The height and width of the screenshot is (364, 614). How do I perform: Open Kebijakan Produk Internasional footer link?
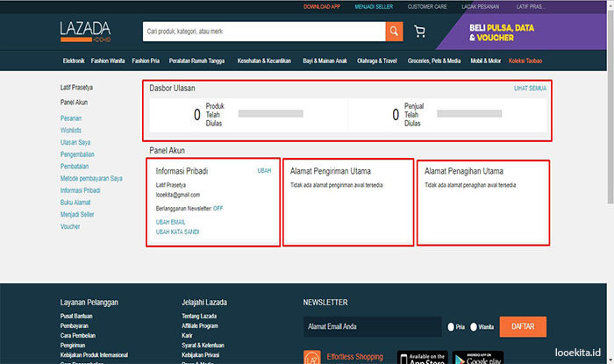click(x=94, y=355)
